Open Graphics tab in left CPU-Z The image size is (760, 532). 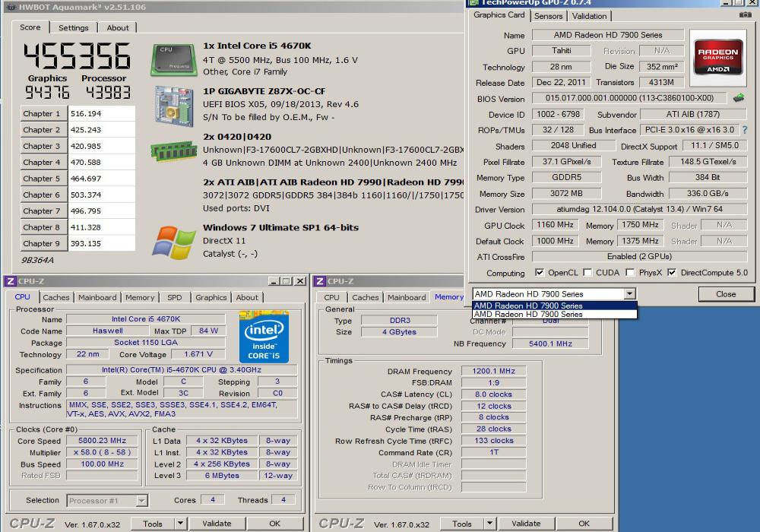(x=211, y=297)
